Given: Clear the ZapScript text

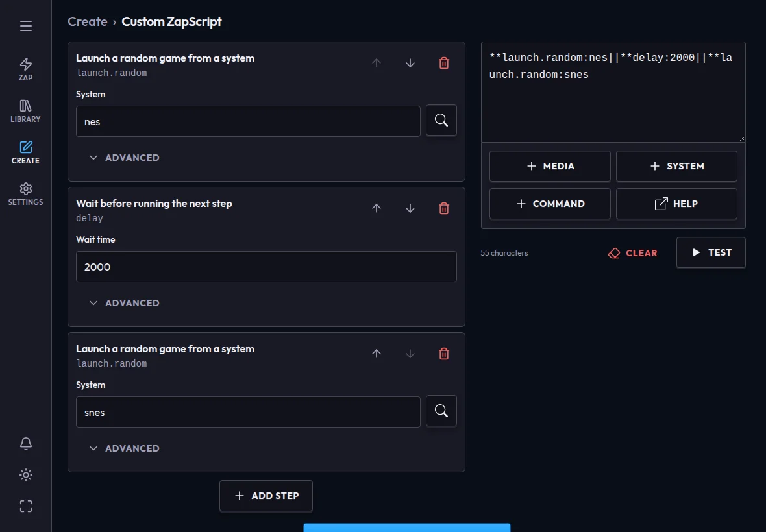Looking at the screenshot, I should [x=633, y=253].
